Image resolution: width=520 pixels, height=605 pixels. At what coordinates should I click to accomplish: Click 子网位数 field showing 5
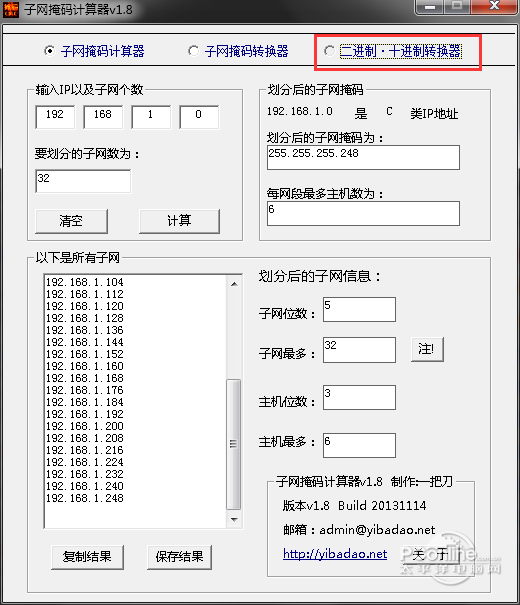pos(359,309)
